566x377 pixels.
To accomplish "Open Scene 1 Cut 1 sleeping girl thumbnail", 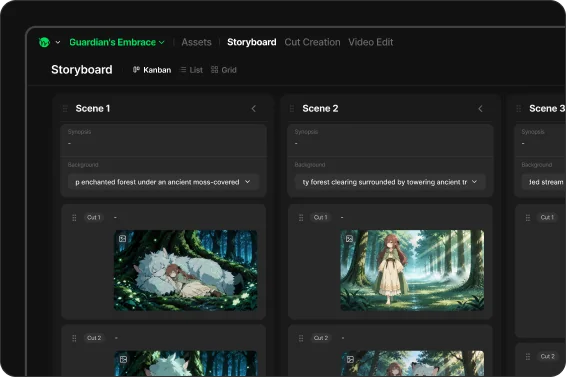I will 186,270.
